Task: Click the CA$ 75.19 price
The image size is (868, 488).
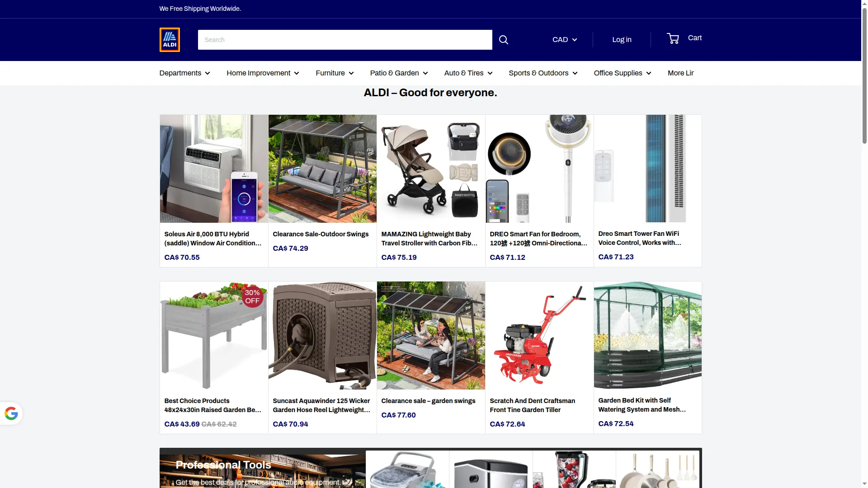Action: (399, 258)
